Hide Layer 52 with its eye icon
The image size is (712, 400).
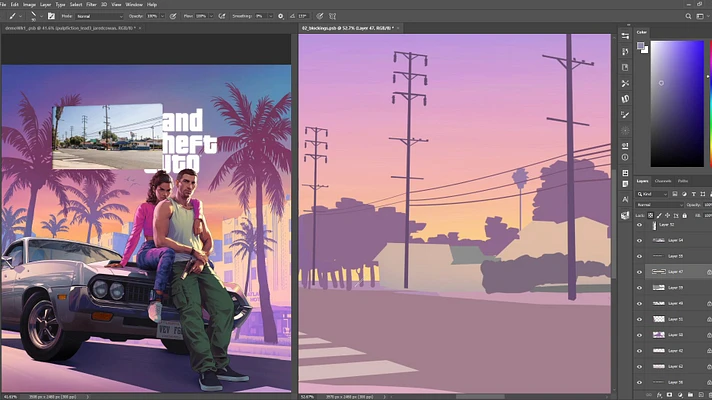(x=639, y=225)
